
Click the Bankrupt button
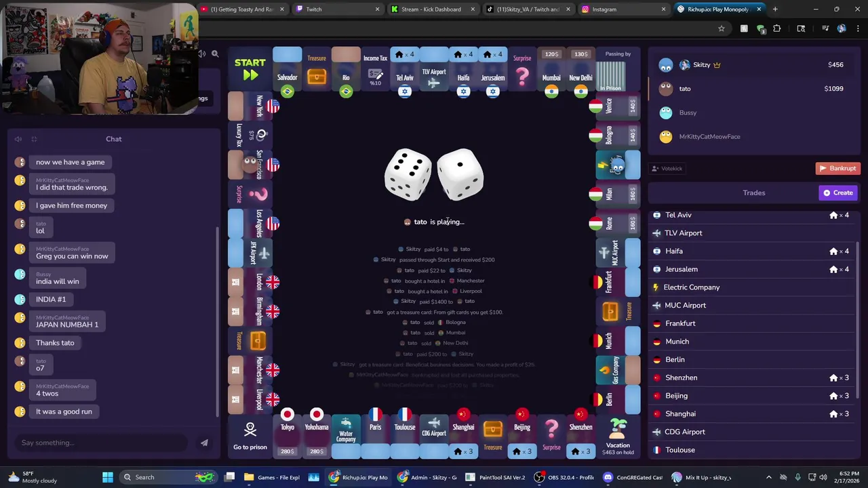point(837,168)
